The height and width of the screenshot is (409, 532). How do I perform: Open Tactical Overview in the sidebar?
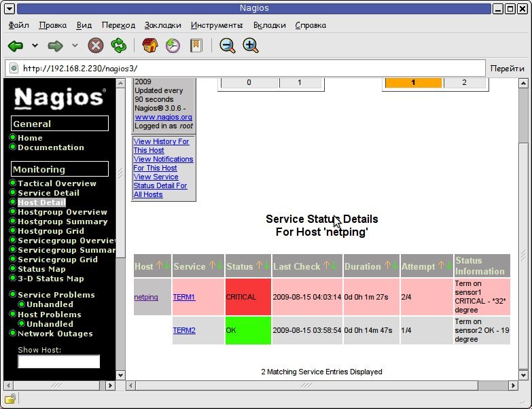coord(57,183)
